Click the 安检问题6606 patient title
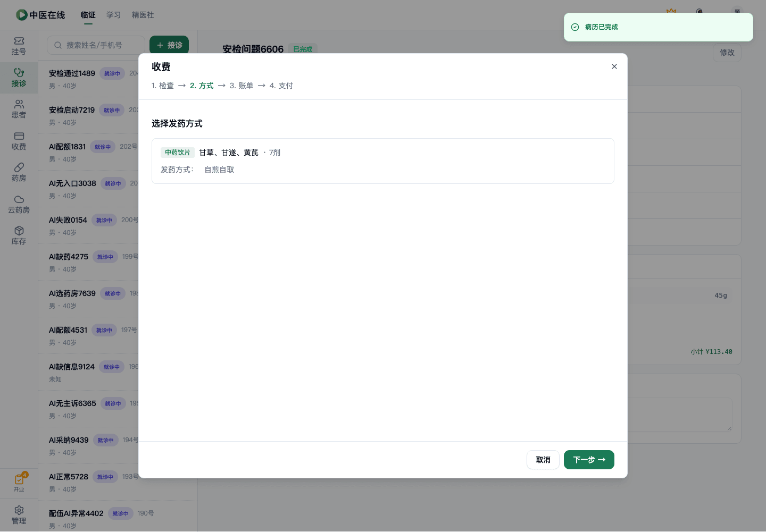Image resolution: width=766 pixels, height=532 pixels. (x=253, y=49)
